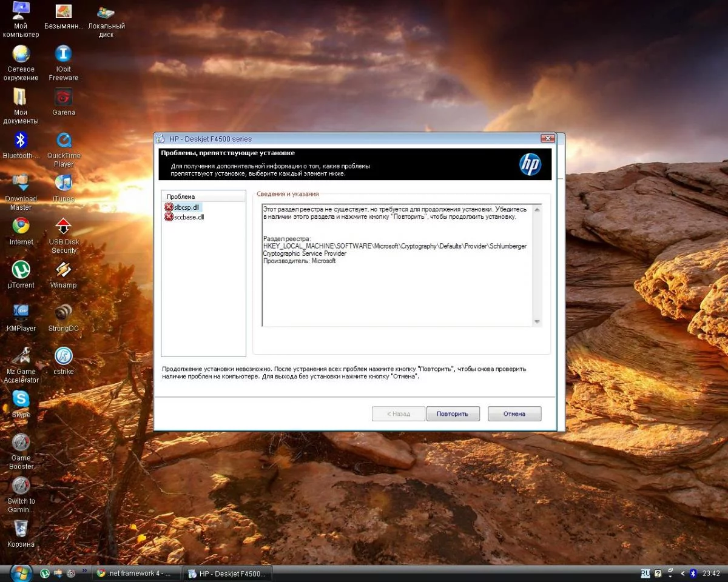Screen dimensions: 728x582
Task: Open the Bluetooth desktop shortcut
Action: tap(21, 145)
